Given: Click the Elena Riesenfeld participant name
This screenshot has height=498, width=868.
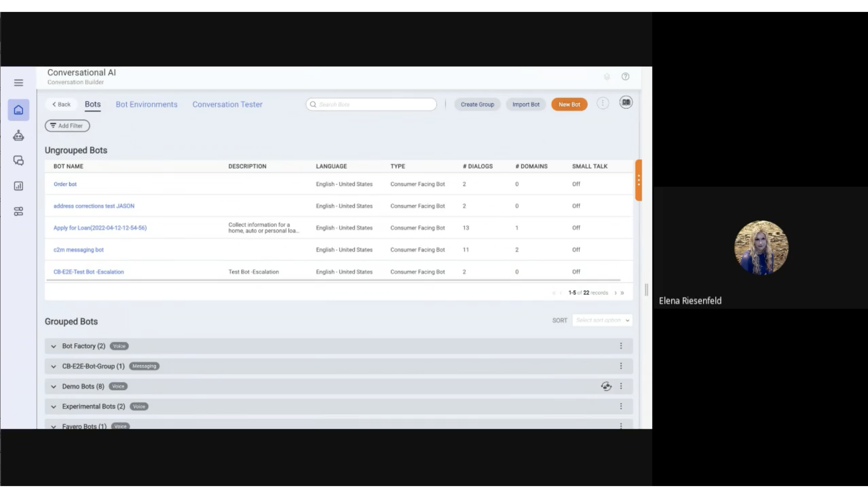Looking at the screenshot, I should pos(690,301).
